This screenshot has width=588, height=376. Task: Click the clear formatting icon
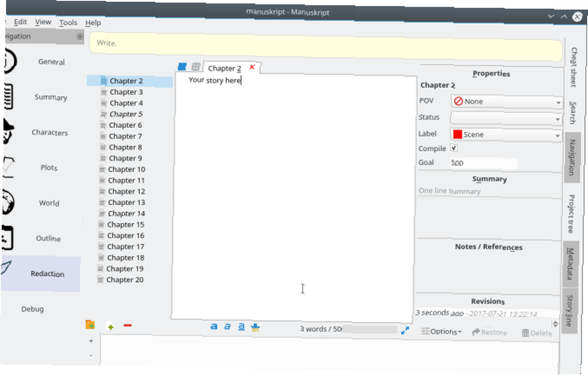(255, 327)
